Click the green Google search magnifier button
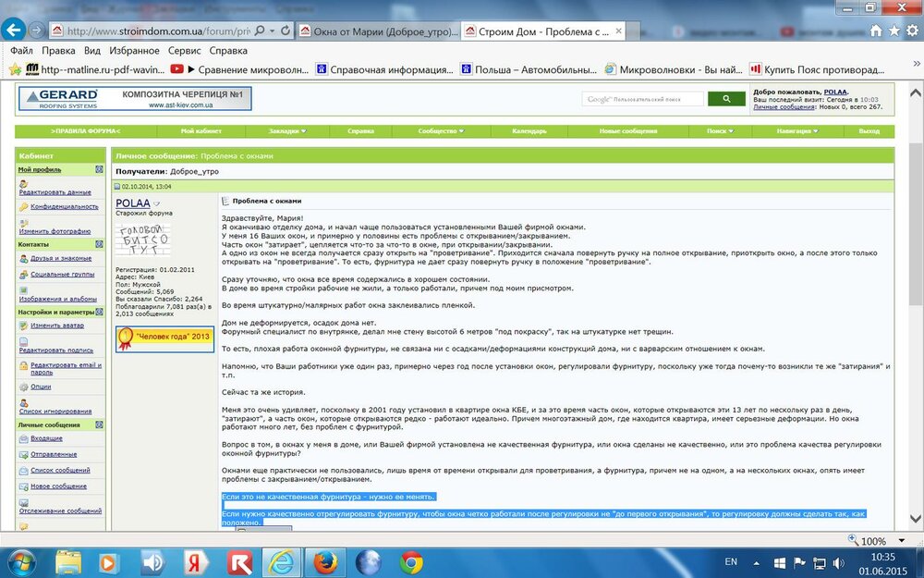This screenshot has height=578, width=924. [x=726, y=99]
